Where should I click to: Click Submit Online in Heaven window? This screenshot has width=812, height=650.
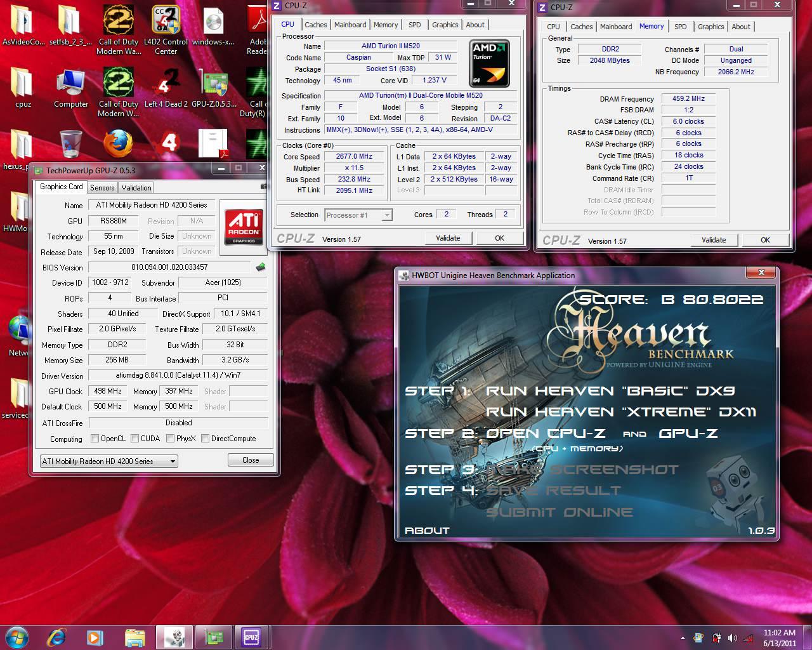(560, 512)
